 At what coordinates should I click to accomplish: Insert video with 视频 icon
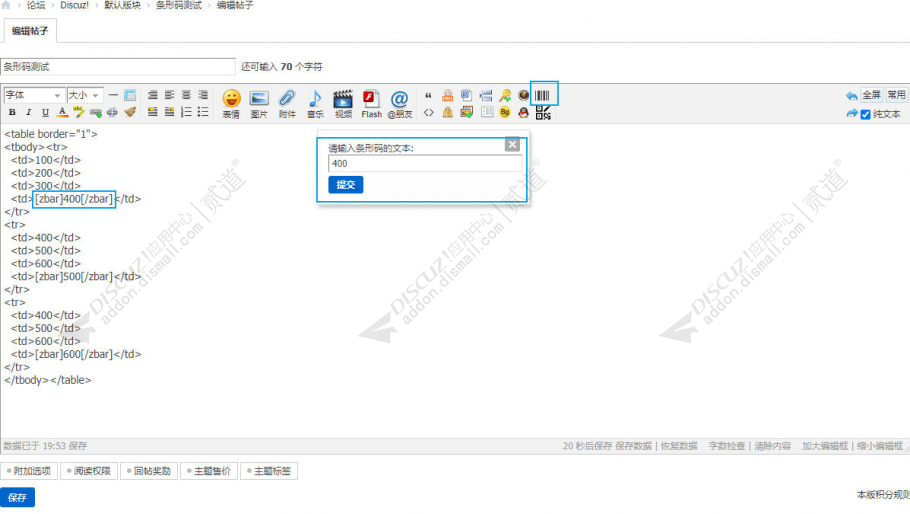pos(343,104)
